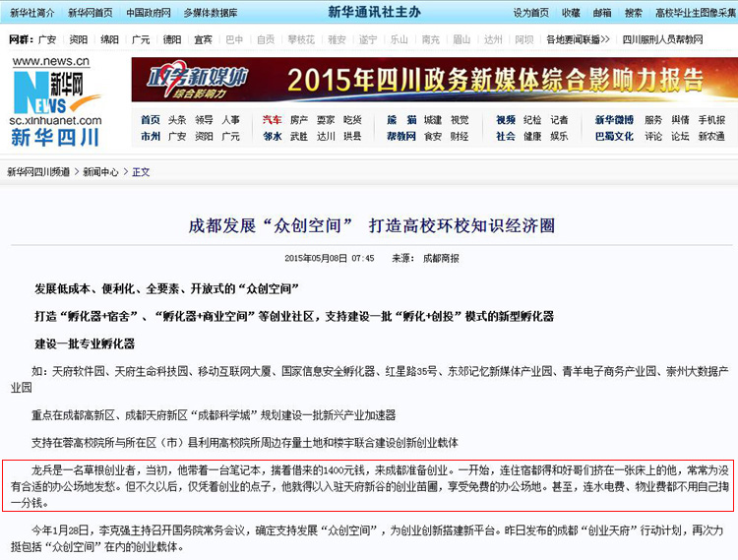Open the 新华社简介 link
Image resolution: width=738 pixels, height=560 pixels.
click(x=32, y=13)
